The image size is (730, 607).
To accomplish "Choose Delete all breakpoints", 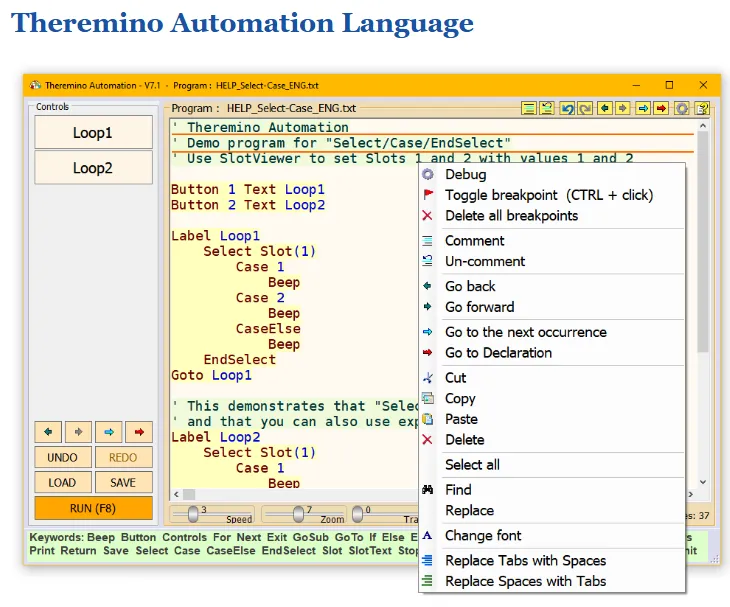I will pos(552,216).
